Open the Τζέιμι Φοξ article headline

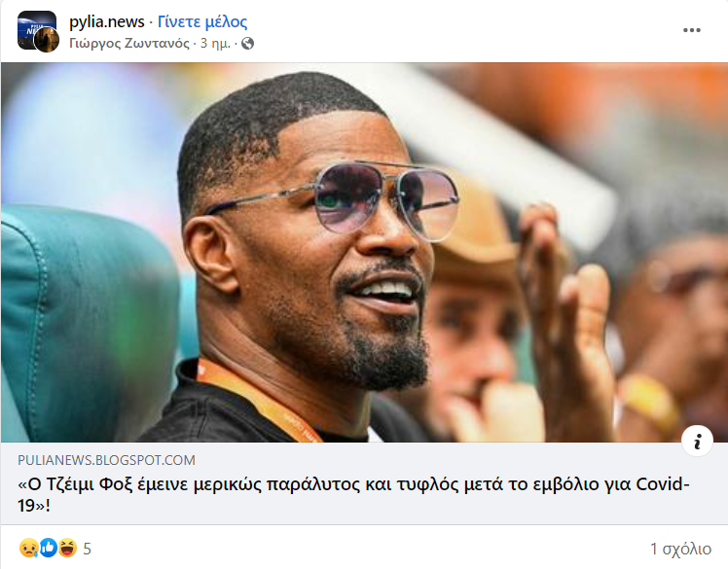click(353, 495)
